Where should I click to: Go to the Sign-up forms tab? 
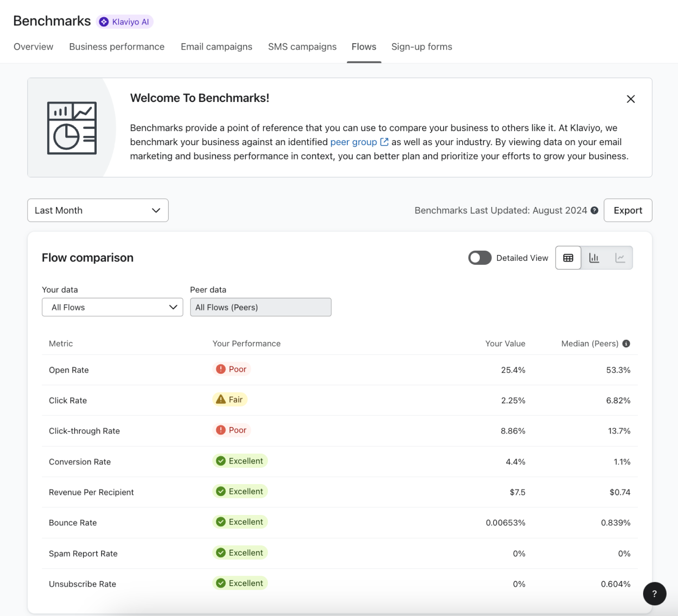click(x=421, y=47)
